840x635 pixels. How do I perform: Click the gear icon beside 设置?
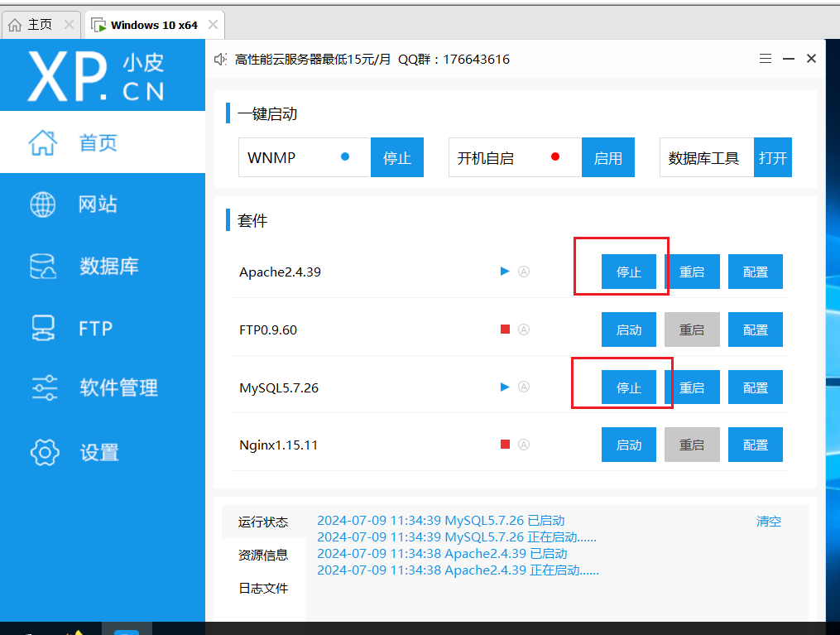point(45,452)
